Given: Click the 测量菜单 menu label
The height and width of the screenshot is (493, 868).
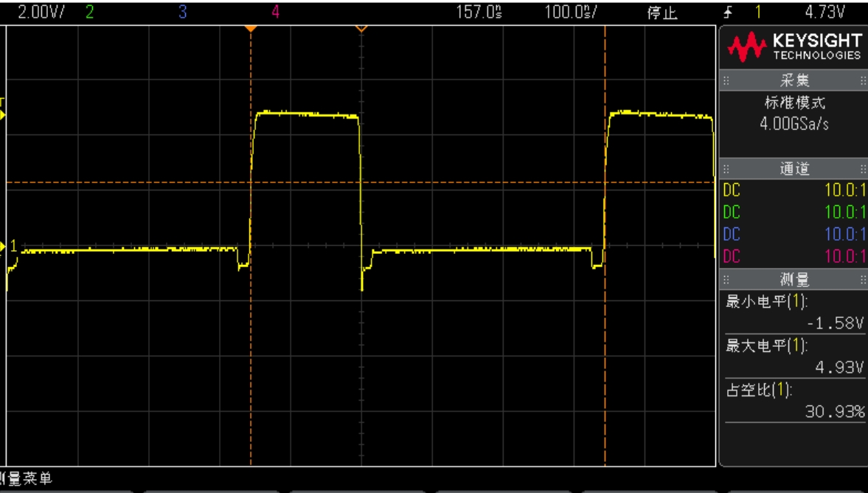Looking at the screenshot, I should [x=27, y=478].
